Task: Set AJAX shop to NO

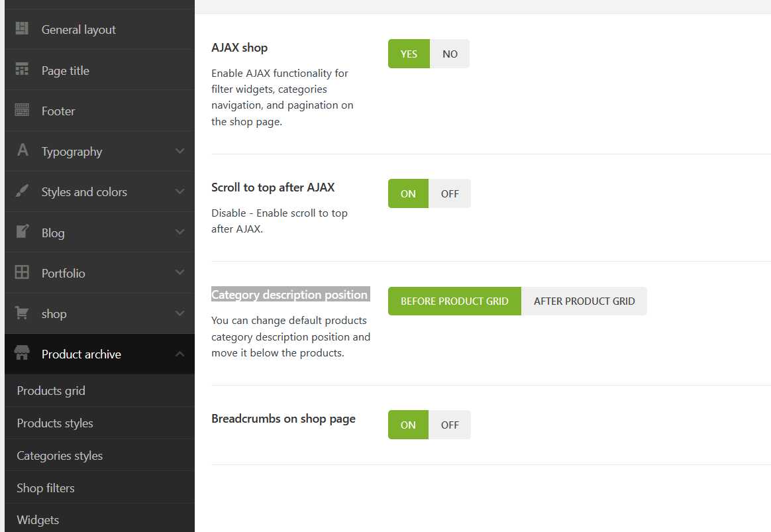Action: 450,54
